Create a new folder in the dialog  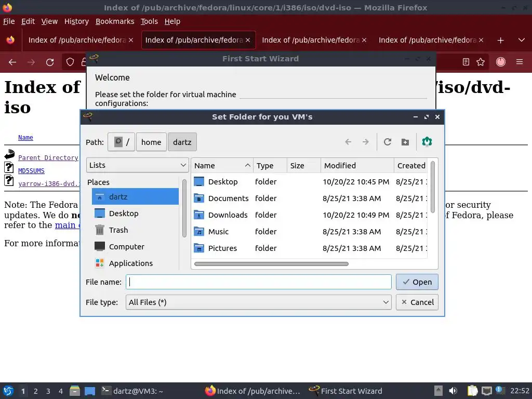[405, 142]
